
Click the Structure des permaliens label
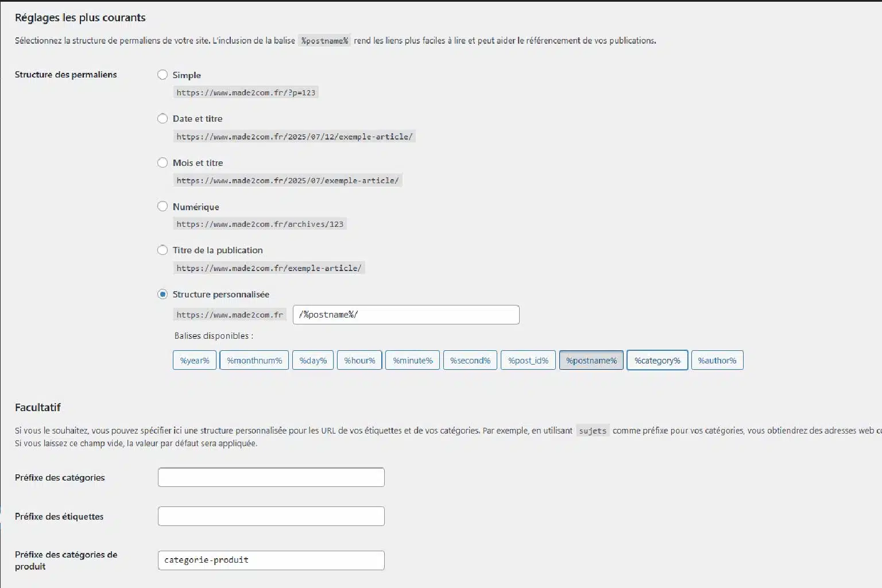(x=66, y=75)
